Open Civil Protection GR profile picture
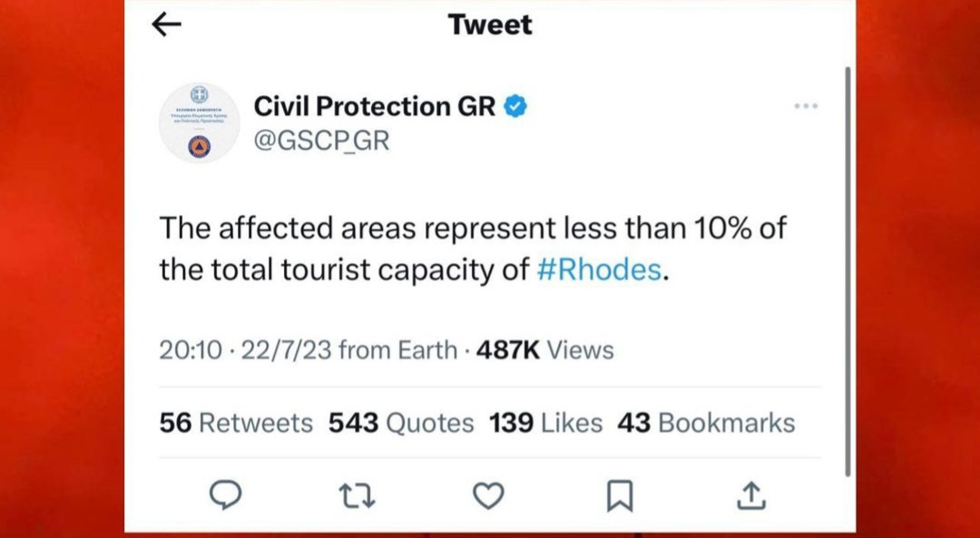Viewport: 980px width, 538px height. (x=200, y=122)
